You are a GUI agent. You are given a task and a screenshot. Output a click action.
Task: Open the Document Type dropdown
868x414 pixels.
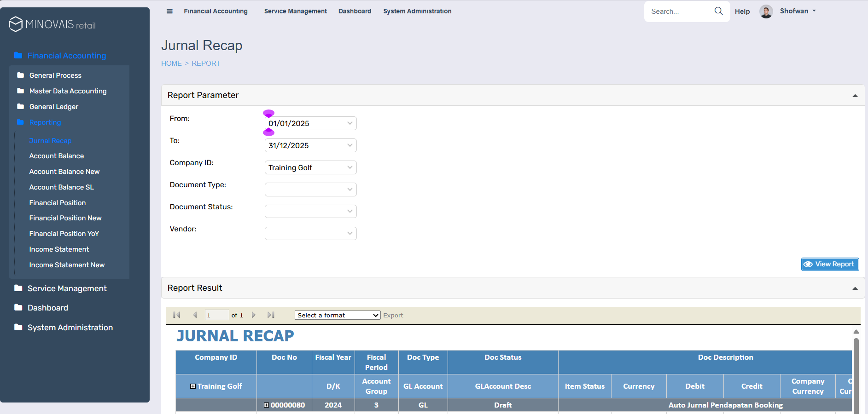coord(310,190)
